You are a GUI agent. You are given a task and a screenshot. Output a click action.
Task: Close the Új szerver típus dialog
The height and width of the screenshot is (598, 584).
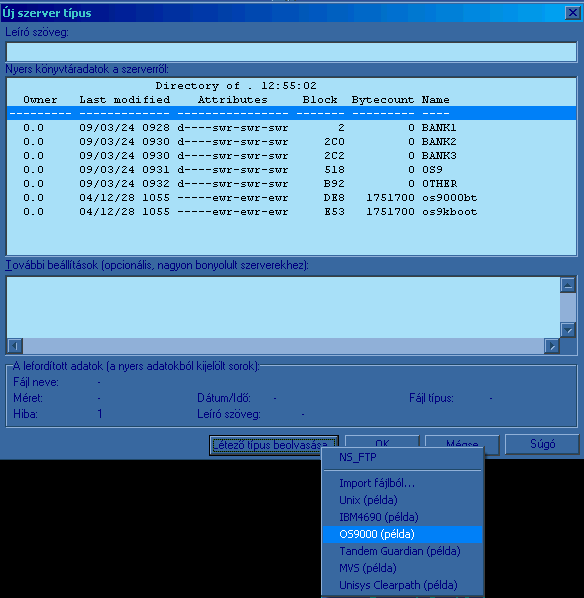click(x=572, y=13)
